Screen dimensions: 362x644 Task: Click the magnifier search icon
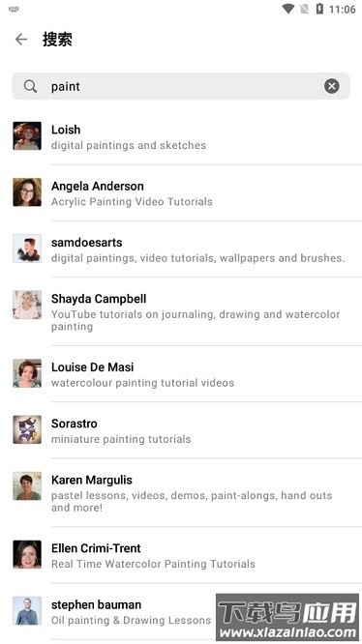[30, 86]
